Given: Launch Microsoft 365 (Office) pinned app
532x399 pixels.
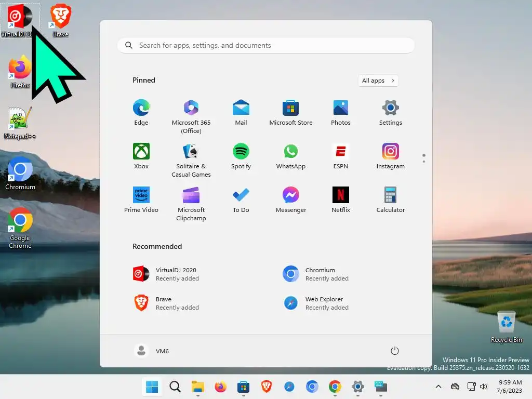Looking at the screenshot, I should pyautogui.click(x=191, y=117).
